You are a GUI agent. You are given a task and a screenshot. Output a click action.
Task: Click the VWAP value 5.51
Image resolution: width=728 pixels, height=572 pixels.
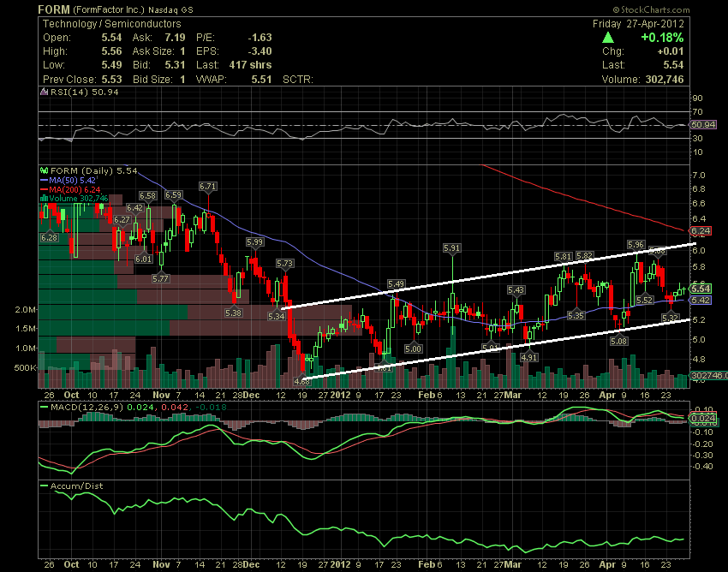coord(261,80)
